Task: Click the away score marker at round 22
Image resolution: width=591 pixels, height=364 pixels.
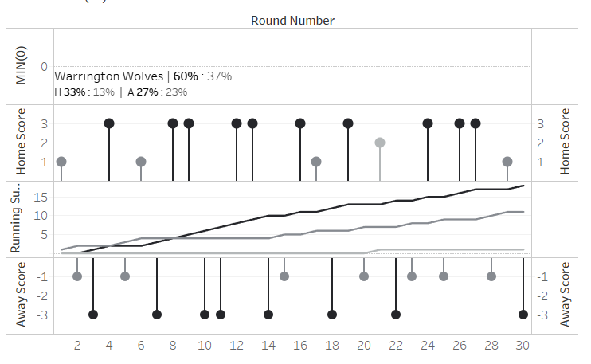Action: click(396, 315)
